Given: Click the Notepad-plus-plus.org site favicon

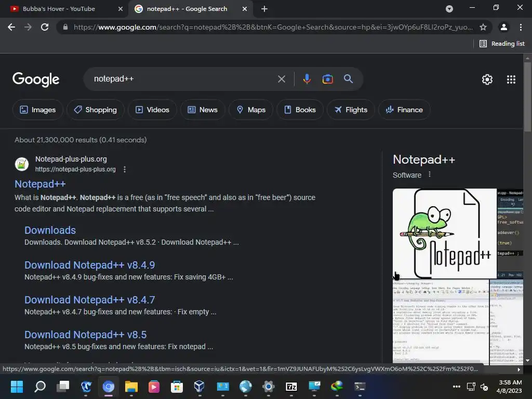Looking at the screenshot, I should point(22,164).
